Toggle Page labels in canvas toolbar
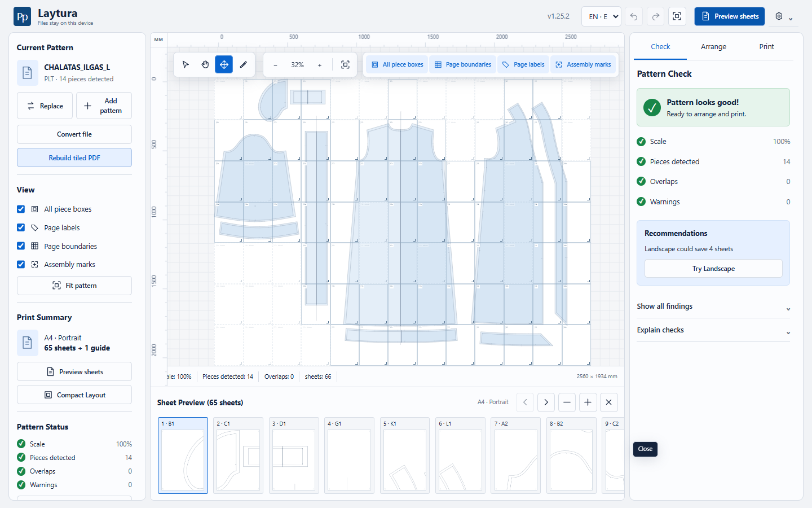Image resolution: width=812 pixels, height=508 pixels. [523, 65]
